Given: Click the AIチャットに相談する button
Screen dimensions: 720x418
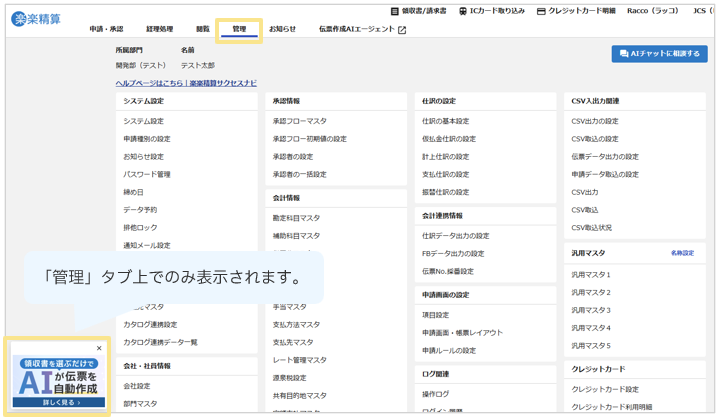Looking at the screenshot, I should tap(659, 54).
